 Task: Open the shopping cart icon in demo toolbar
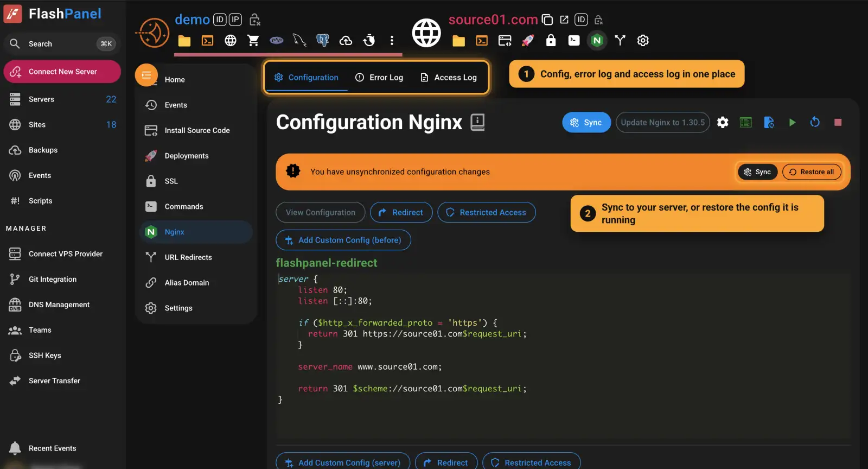(253, 41)
